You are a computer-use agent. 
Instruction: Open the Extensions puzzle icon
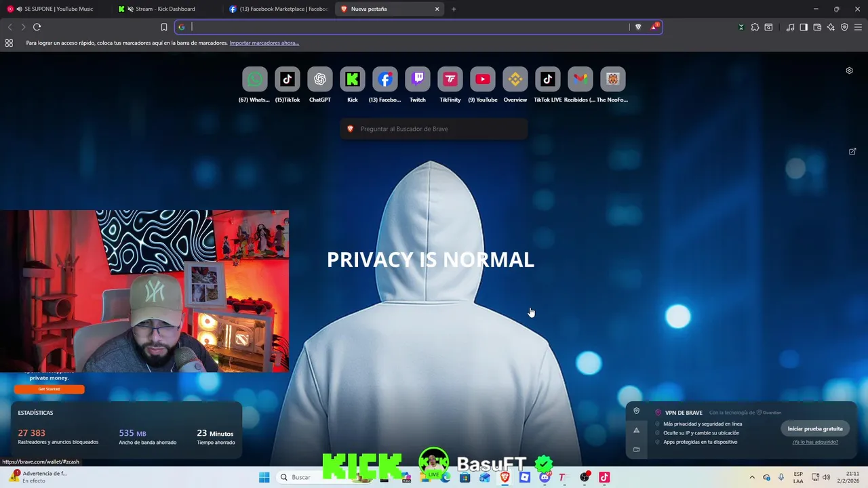pos(755,27)
